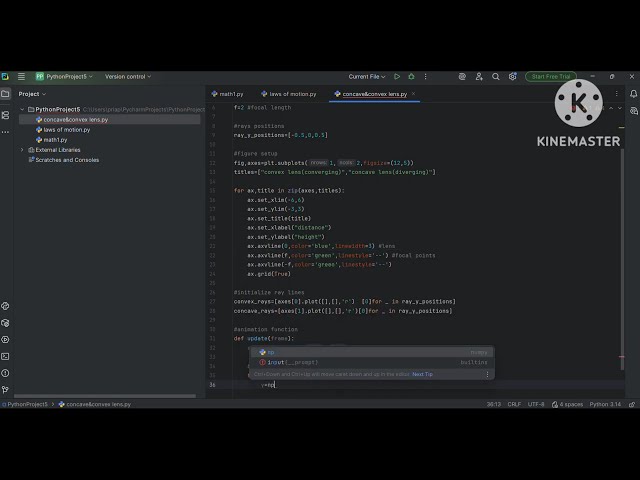Viewport: 640px width, 480px height.
Task: Open Project view dropdown header
Action: (32, 94)
